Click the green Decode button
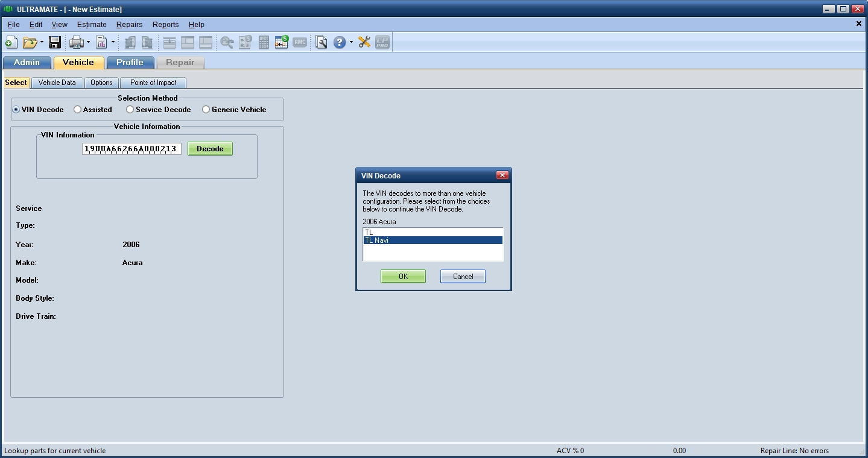The width and height of the screenshot is (868, 458). [x=210, y=149]
